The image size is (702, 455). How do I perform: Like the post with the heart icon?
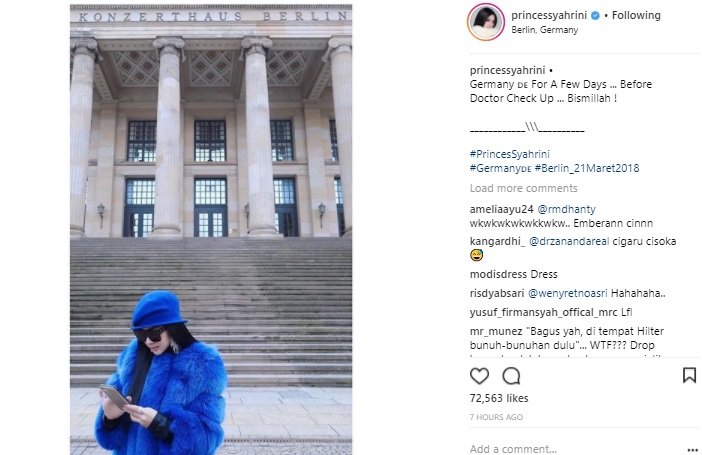pyautogui.click(x=479, y=376)
